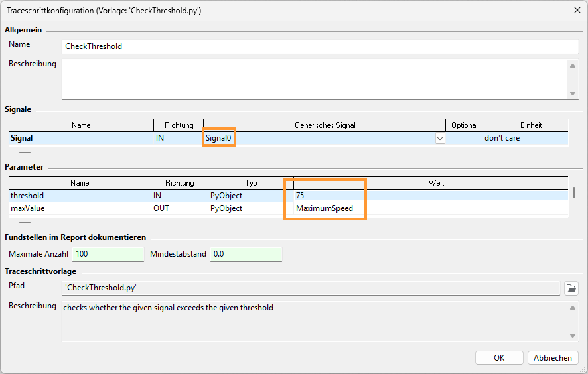Click the Abbrechen button
The width and height of the screenshot is (588, 374).
tap(553, 358)
